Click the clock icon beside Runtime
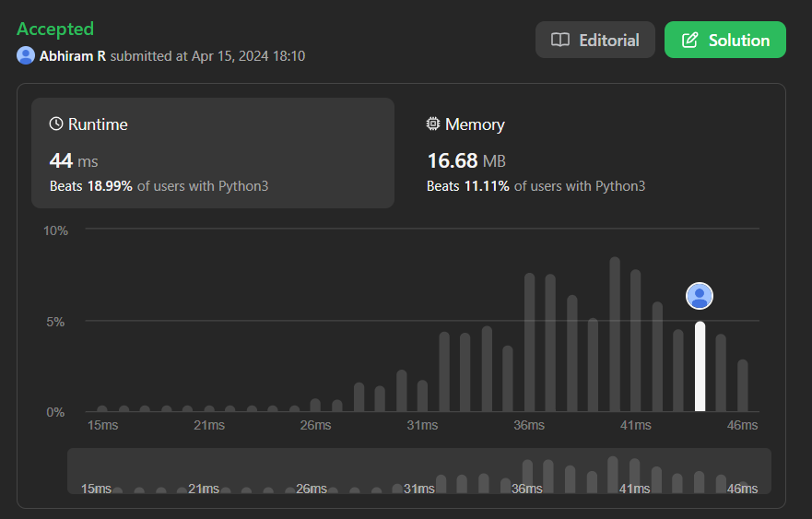 click(x=56, y=124)
